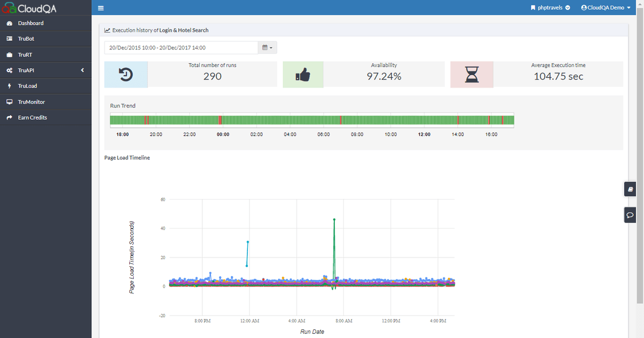Open the documentation book panel on right edge
This screenshot has height=338, width=644.
pos(630,189)
